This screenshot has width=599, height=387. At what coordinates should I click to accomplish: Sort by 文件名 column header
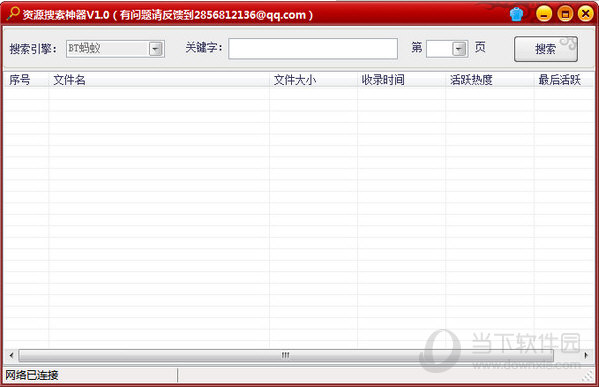click(x=159, y=80)
